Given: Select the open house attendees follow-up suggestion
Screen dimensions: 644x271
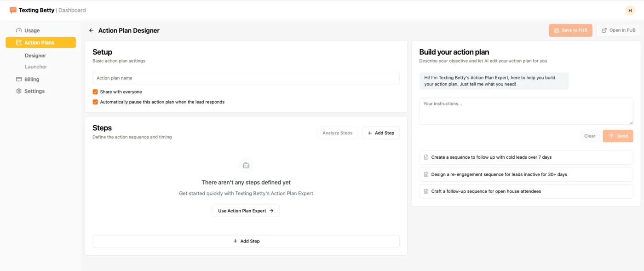Looking at the screenshot, I should pos(526,191).
